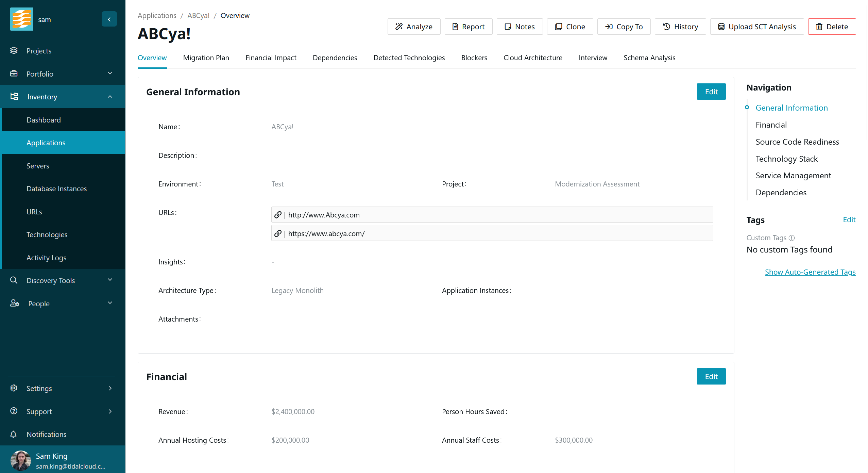Image resolution: width=868 pixels, height=473 pixels.
Task: Jump to Source Code Readiness section
Action: coord(797,142)
